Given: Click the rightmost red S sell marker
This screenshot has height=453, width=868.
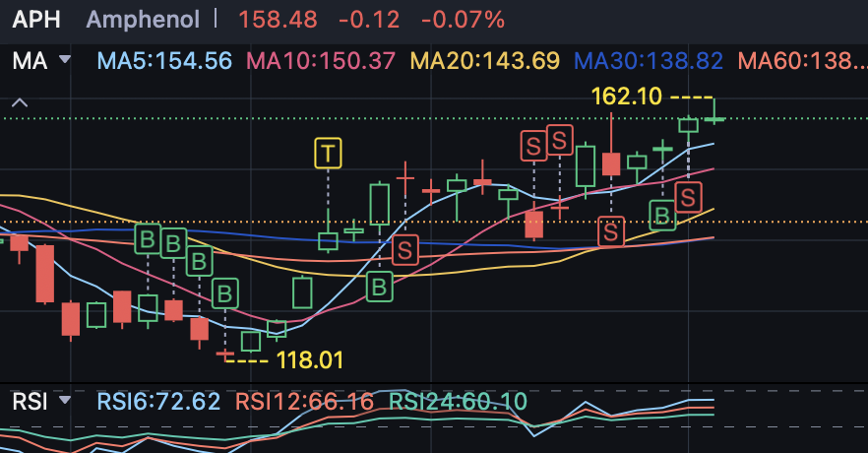Looking at the screenshot, I should click(x=688, y=198).
